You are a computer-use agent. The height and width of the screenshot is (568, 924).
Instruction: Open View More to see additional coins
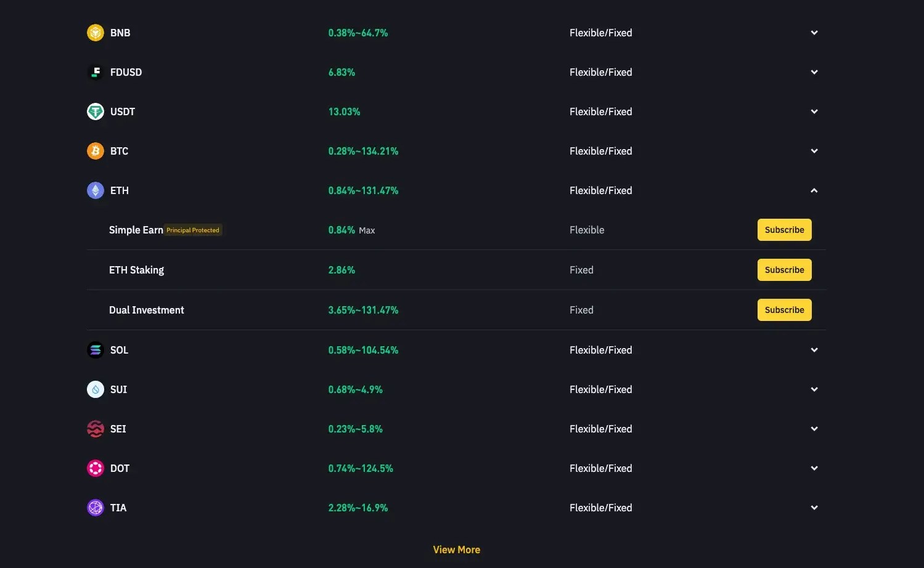click(456, 549)
